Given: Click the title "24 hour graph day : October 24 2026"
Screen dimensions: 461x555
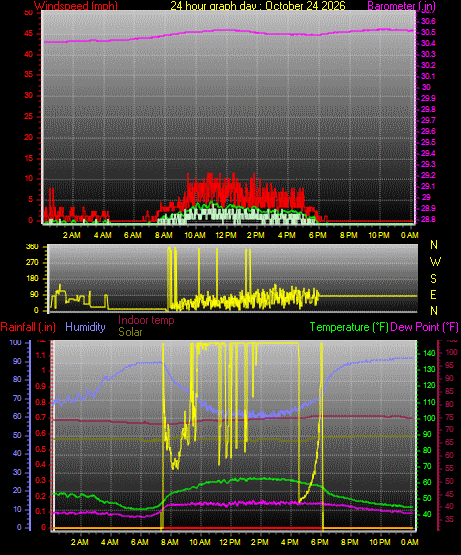Looking at the screenshot, I should [x=258, y=6].
